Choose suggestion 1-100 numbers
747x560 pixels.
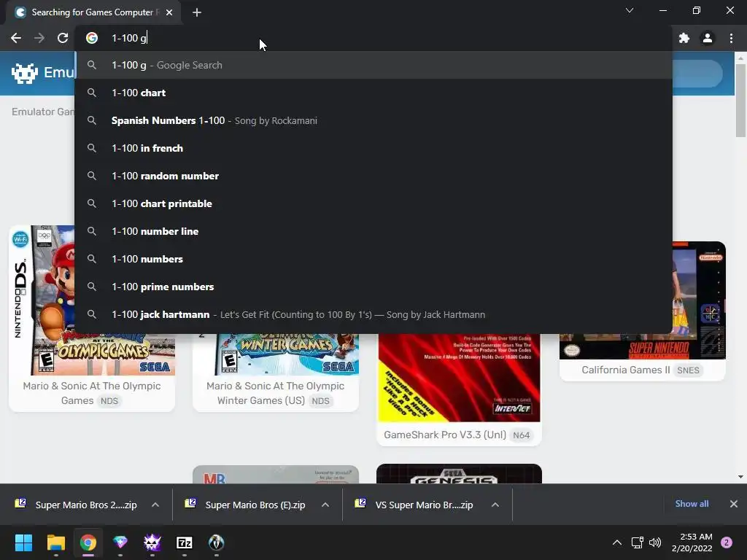[x=373, y=259]
